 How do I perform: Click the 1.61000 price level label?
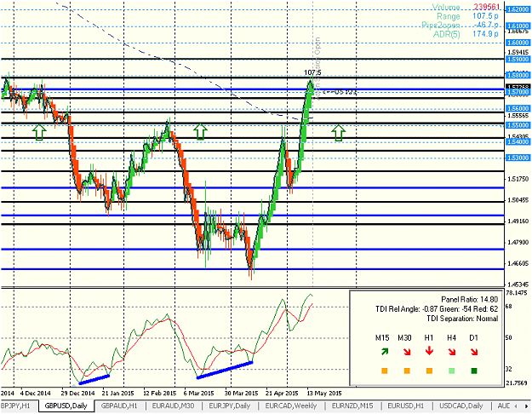pyautogui.click(x=518, y=26)
